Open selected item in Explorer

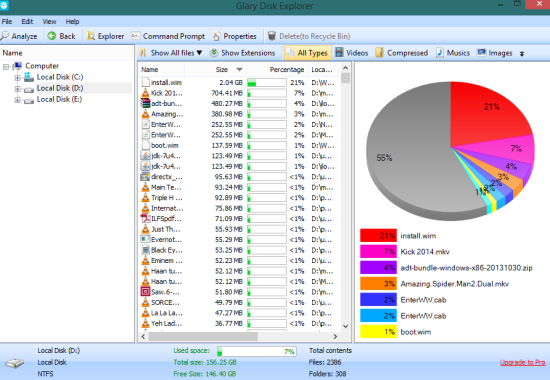coord(105,36)
